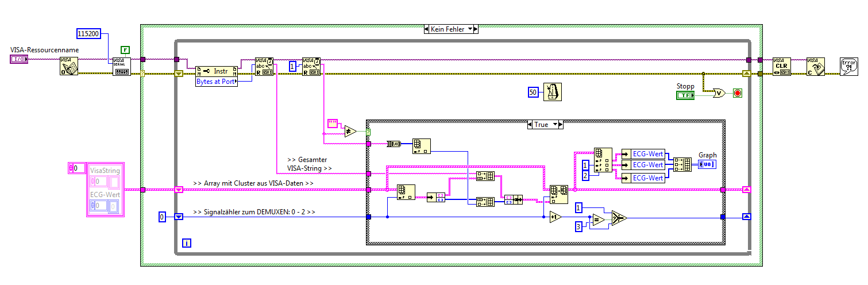Click the bottom ECG-Wert unbundle element
The width and height of the screenshot is (868, 285).
tap(642, 178)
